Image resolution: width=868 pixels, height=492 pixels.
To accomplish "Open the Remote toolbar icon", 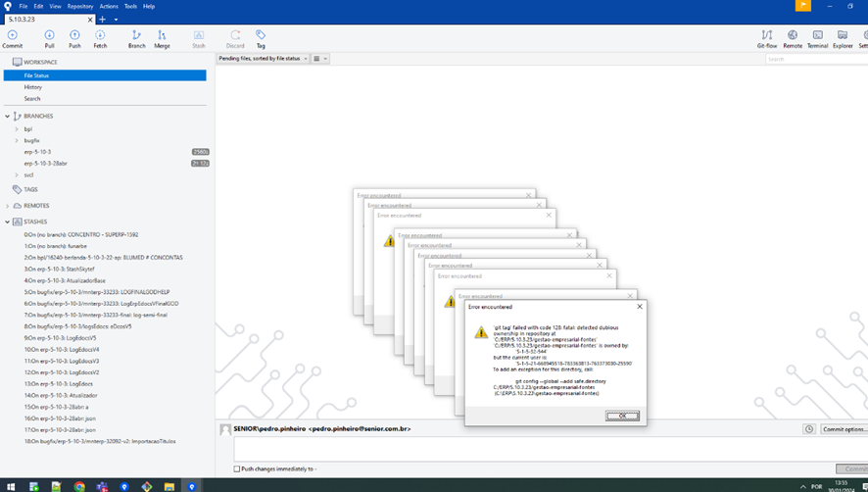I will coord(793,39).
